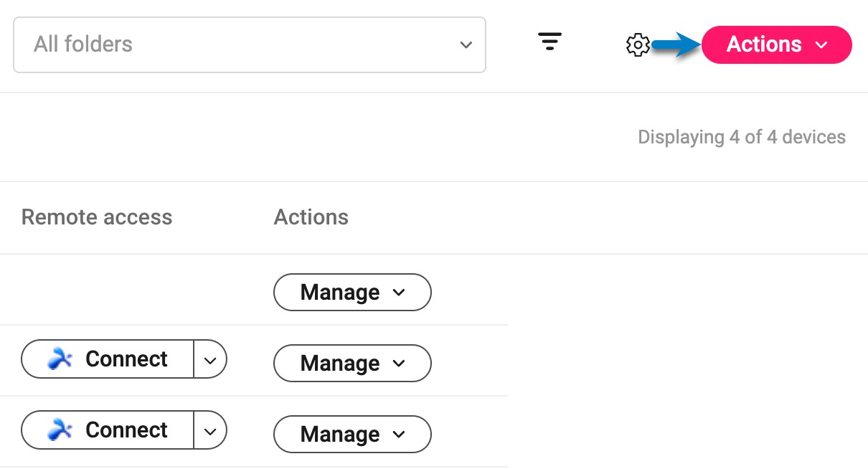This screenshot has width=868, height=469.
Task: Expand the arrow beside the lower Connect button
Action: pos(210,430)
